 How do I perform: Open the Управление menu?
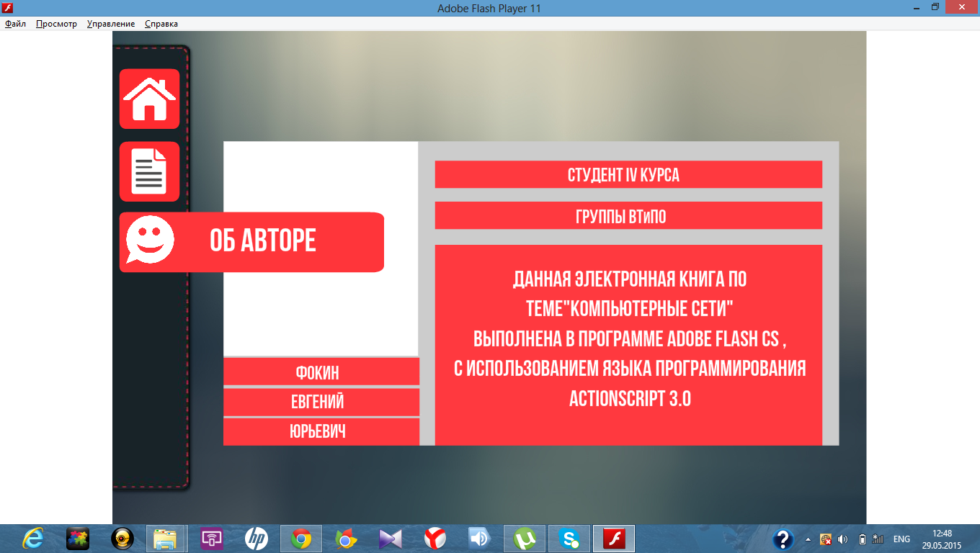tap(111, 24)
